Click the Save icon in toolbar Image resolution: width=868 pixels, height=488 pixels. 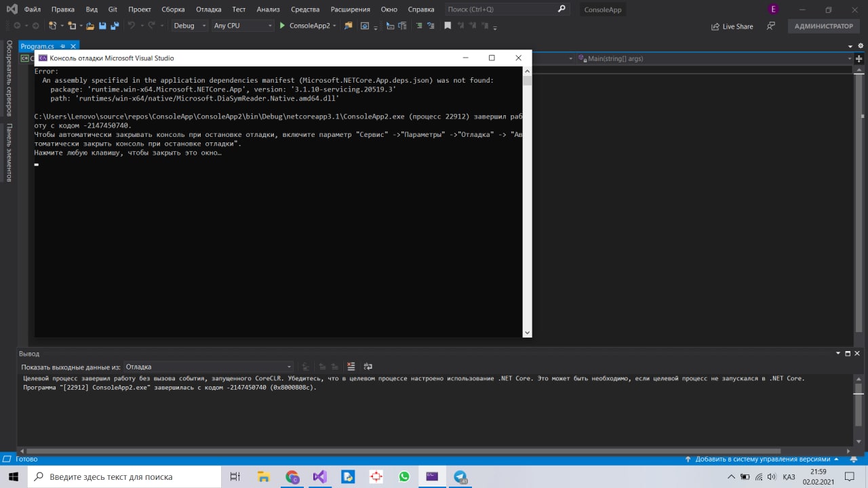click(102, 26)
